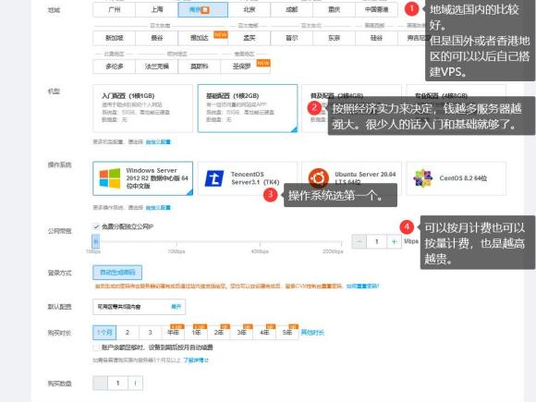The width and height of the screenshot is (536, 402).
Task: Select the 硅谷 region
Action: tap(376, 38)
